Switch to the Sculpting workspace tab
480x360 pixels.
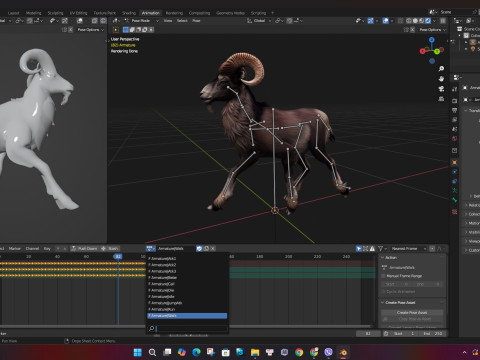point(55,13)
